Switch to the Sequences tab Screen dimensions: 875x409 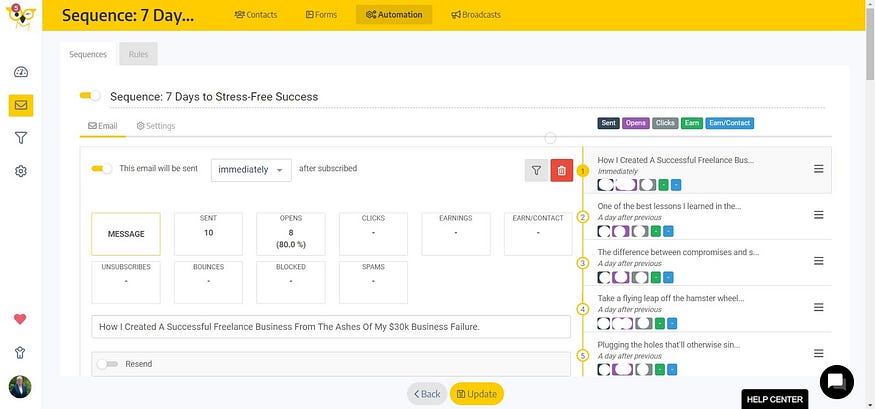pos(88,54)
